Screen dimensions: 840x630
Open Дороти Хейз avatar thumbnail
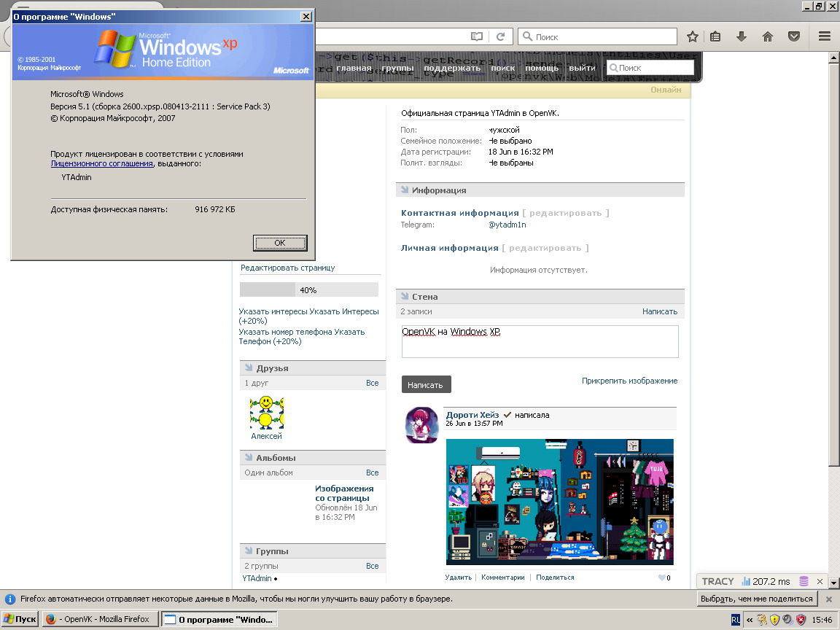point(421,425)
